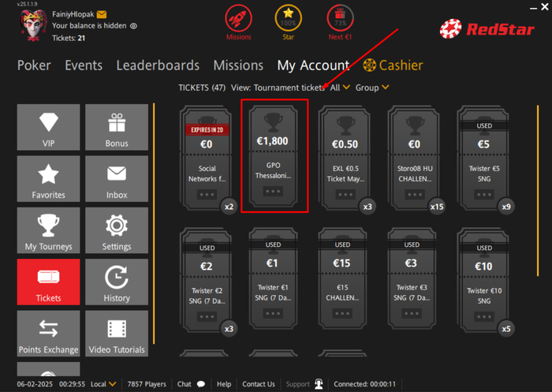The width and height of the screenshot is (552, 392).
Task: Expand the All filter dropdown
Action: tap(340, 88)
